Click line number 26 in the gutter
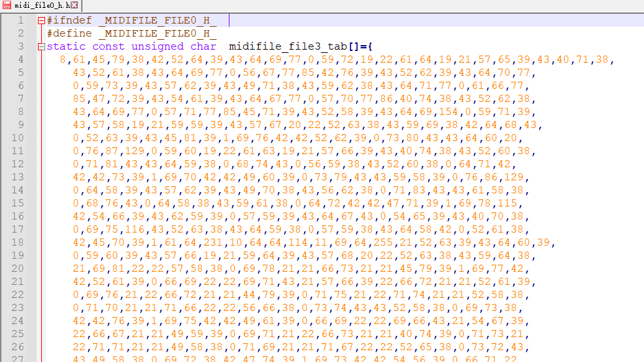The image size is (644, 362). coord(18,347)
